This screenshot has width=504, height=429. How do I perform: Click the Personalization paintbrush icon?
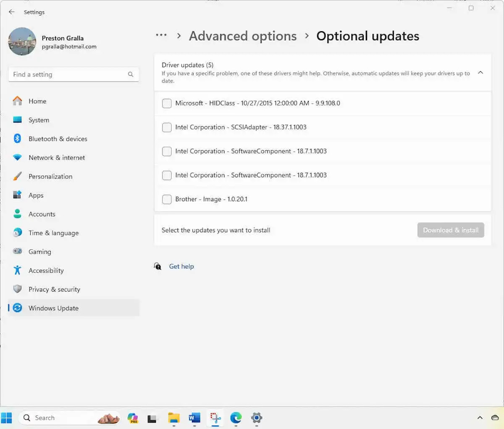[17, 176]
